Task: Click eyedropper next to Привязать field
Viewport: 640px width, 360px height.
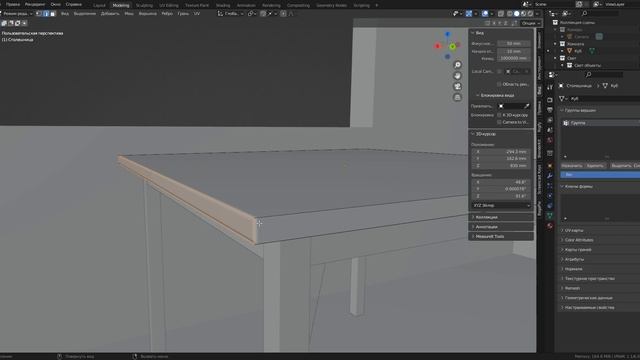Action: 527,106
